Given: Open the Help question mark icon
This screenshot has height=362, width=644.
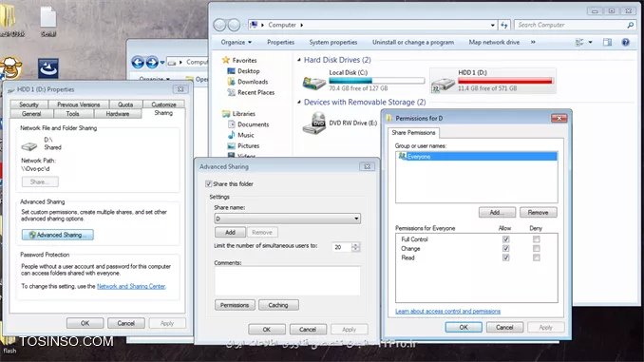Looking at the screenshot, I should 626,42.
